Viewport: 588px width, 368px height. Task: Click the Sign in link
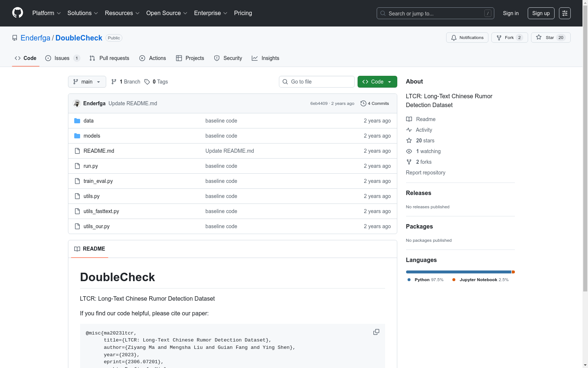(511, 13)
